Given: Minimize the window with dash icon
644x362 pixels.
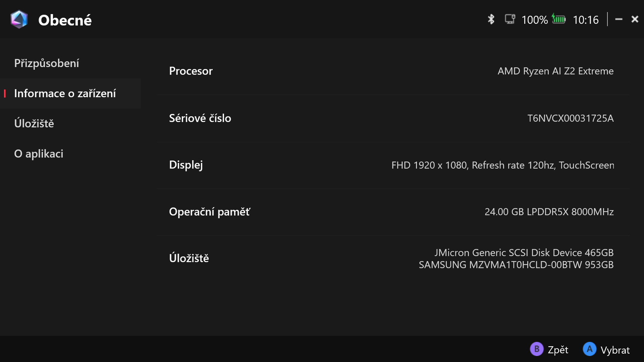Looking at the screenshot, I should coord(619,19).
